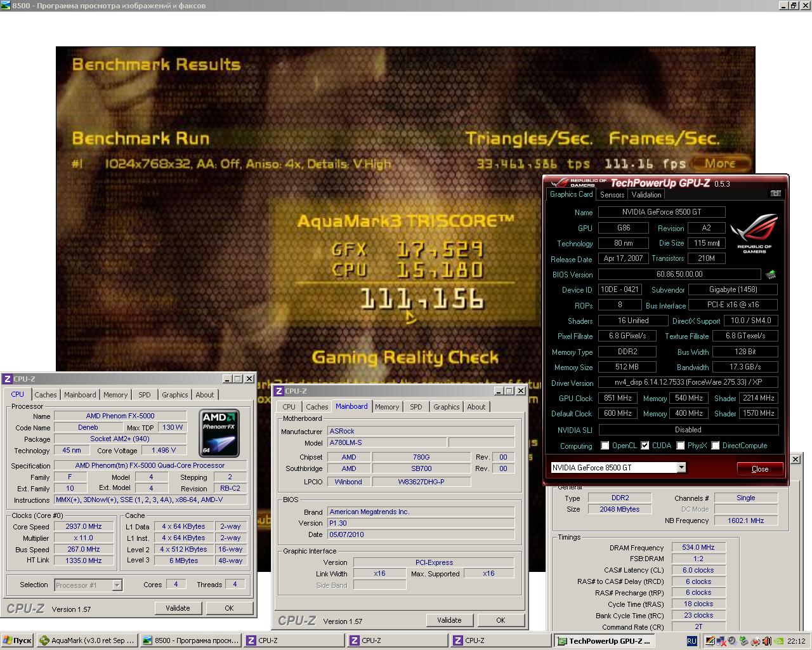Image resolution: width=812 pixels, height=650 pixels.
Task: Click the Model field A780LM-S in CPU-Z
Action: click(x=386, y=442)
